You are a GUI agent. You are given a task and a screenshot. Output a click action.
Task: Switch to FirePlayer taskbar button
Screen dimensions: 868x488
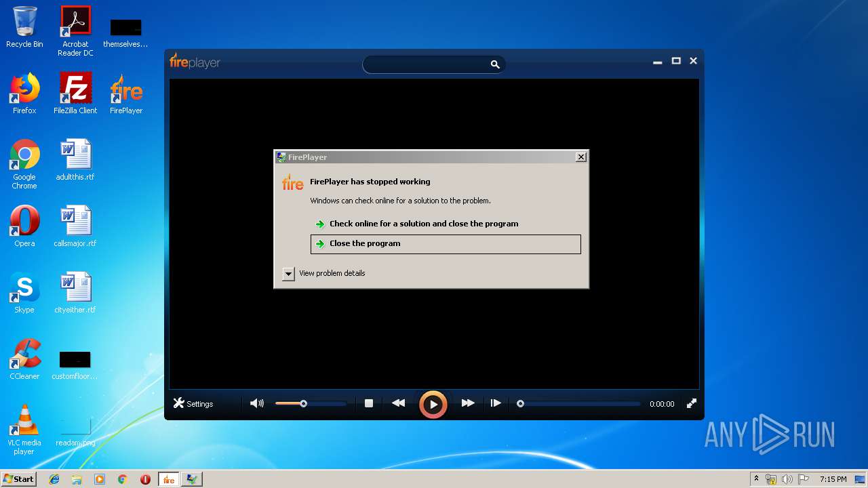(168, 479)
